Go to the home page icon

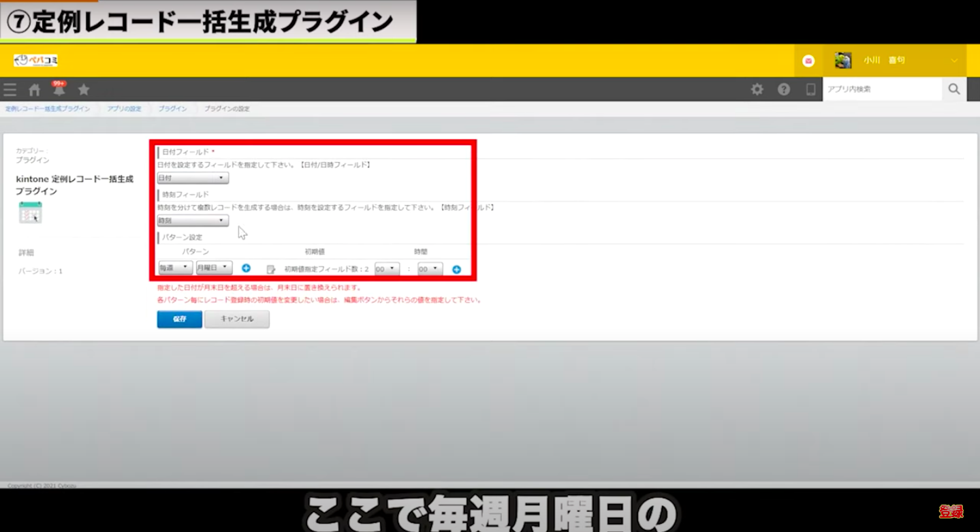click(x=34, y=90)
